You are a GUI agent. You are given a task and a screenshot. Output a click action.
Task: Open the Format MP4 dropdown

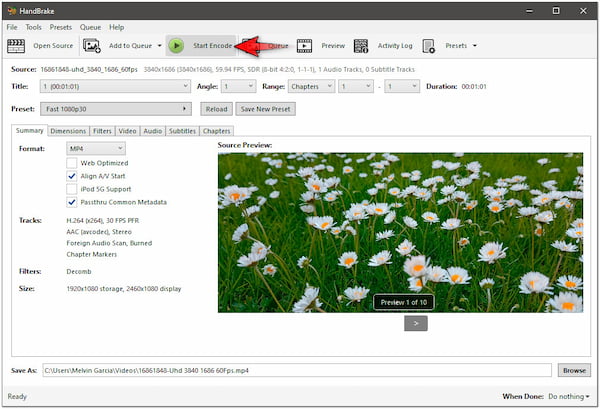click(96, 148)
